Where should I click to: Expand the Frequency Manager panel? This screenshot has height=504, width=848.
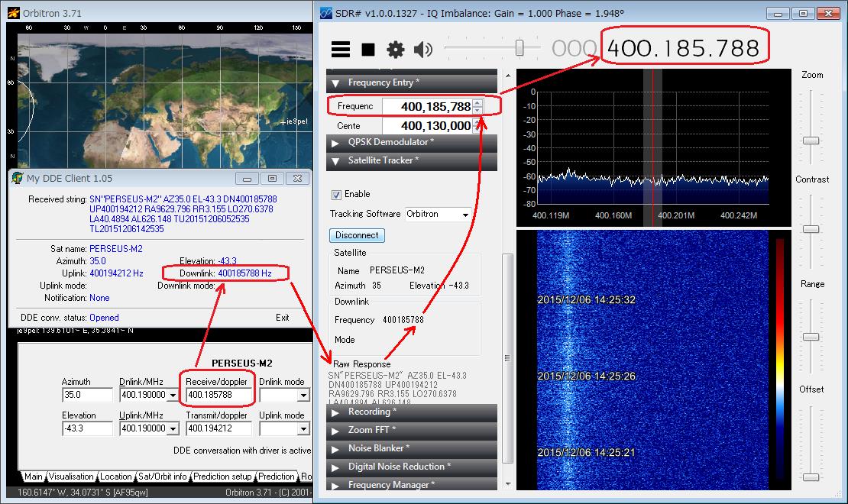coord(412,485)
